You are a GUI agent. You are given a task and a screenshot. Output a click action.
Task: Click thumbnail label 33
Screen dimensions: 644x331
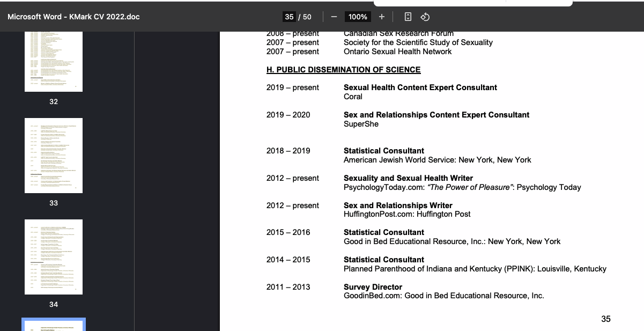coord(54,203)
